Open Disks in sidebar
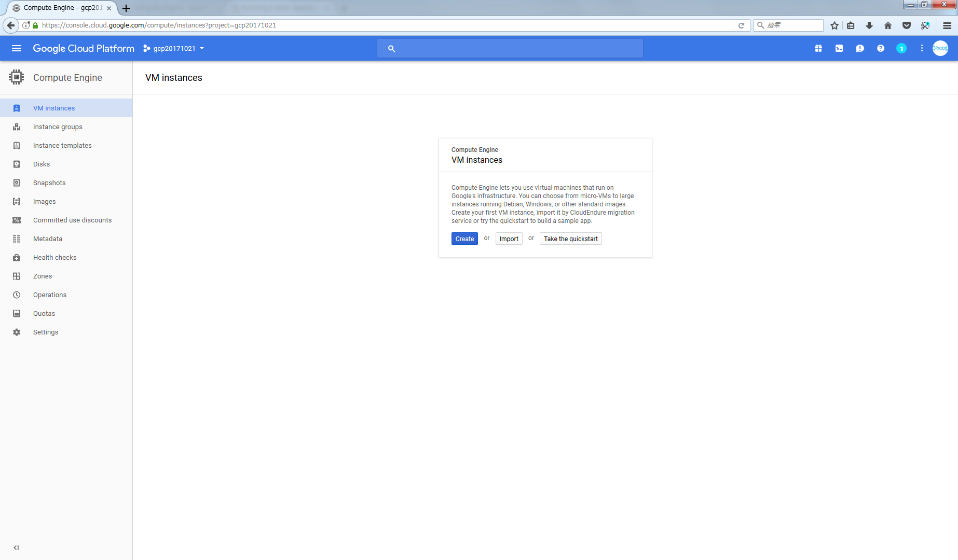 (66, 164)
